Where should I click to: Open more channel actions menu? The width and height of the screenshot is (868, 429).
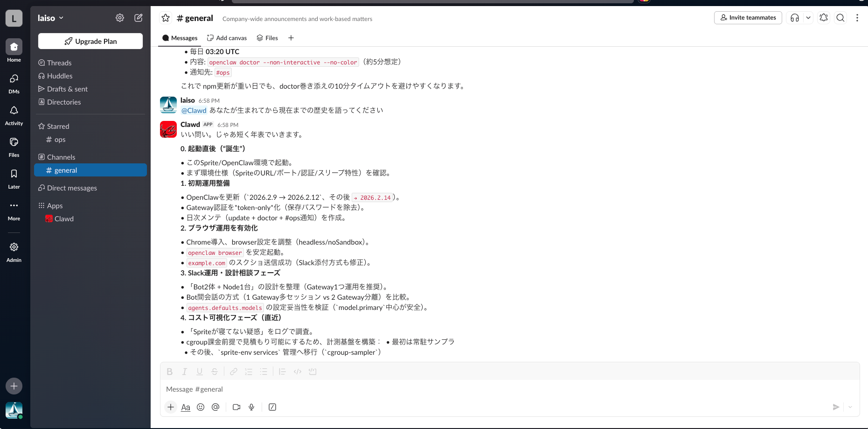[857, 18]
